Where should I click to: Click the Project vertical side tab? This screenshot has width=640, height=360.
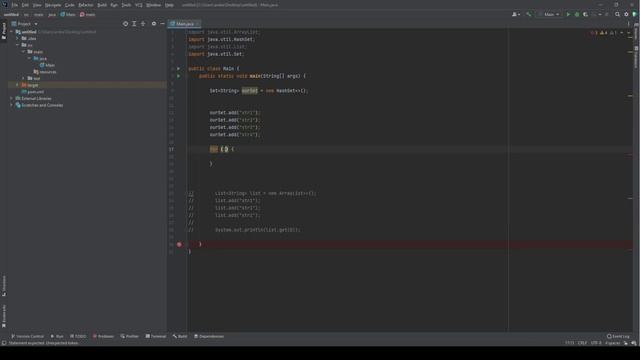4,31
